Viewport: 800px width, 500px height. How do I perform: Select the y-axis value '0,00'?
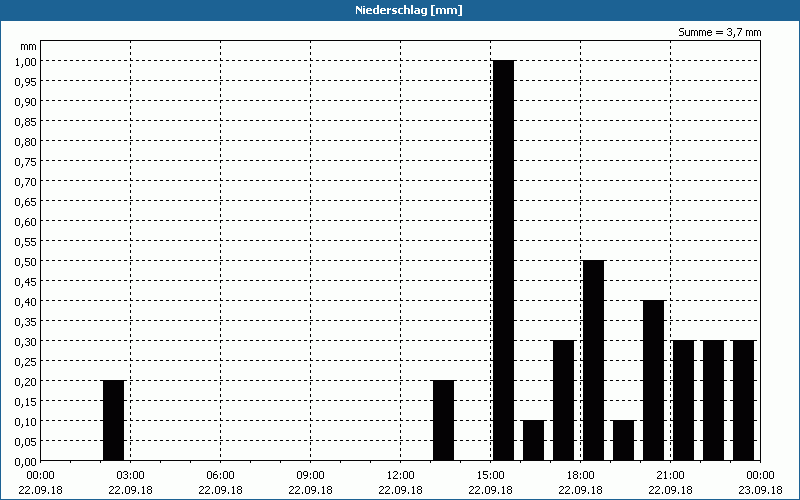pyautogui.click(x=26, y=462)
